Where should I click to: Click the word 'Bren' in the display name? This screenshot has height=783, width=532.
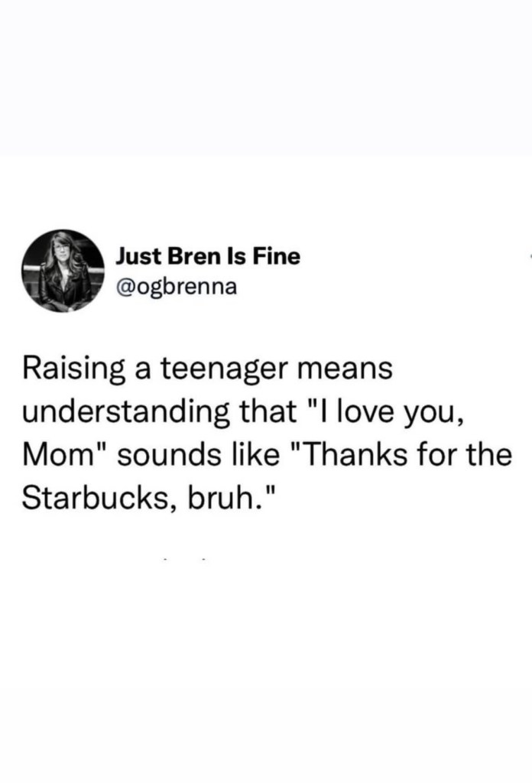click(192, 257)
